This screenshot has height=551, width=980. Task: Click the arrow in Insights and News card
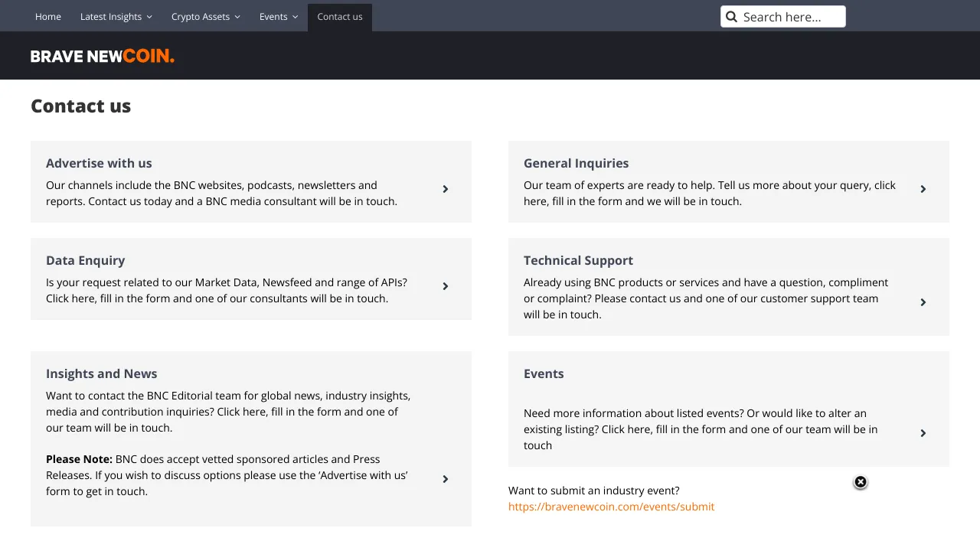pyautogui.click(x=445, y=479)
